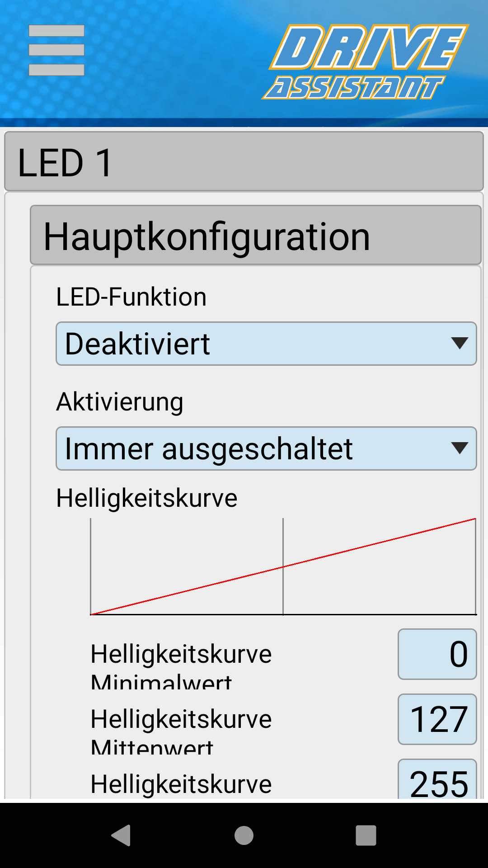The image size is (488, 868).
Task: Click the middle vertical line of the graph
Action: pyautogui.click(x=283, y=566)
